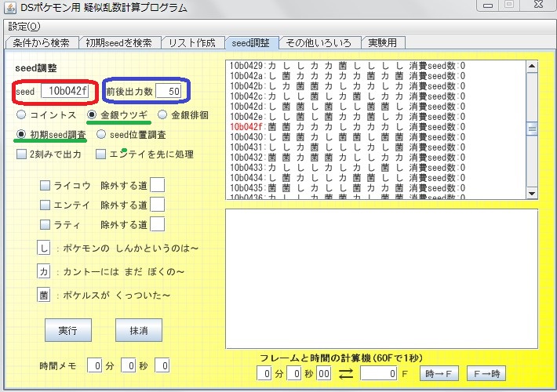Click the seed list scrollbar thumb
The height and width of the screenshot is (392, 557).
click(532, 129)
